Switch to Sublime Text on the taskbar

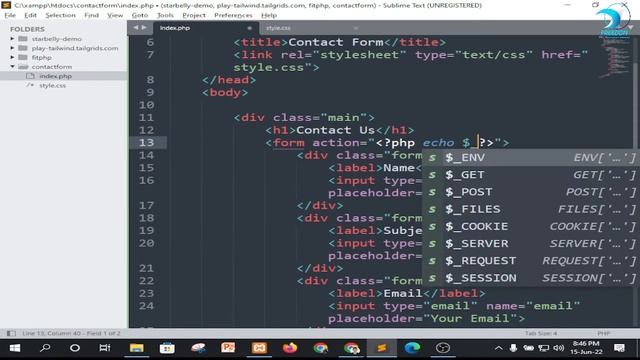[x=382, y=348]
